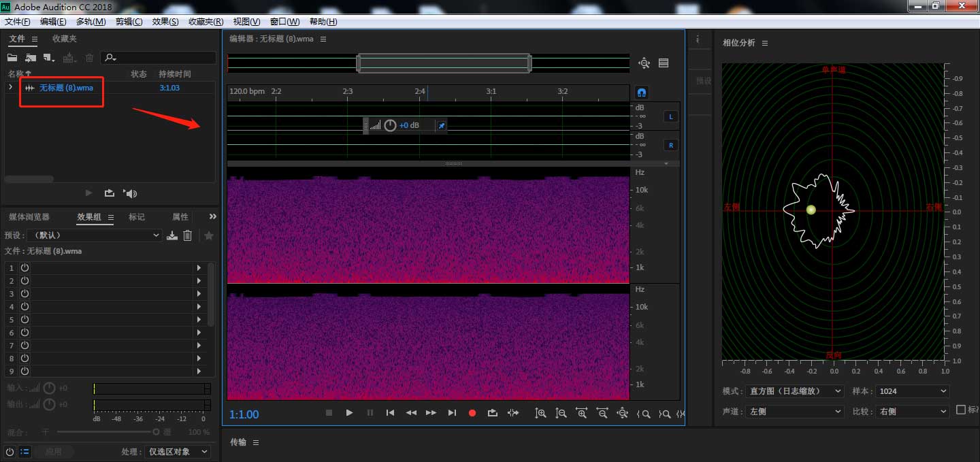Open the 样本 1024 dropdown
Viewport: 980px width, 462px height.
912,391
